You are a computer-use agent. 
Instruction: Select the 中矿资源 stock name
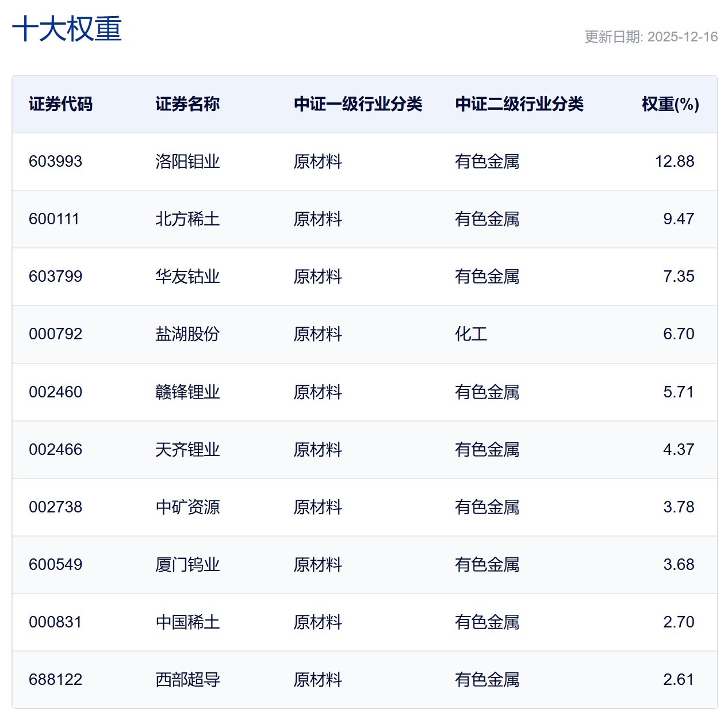point(187,507)
